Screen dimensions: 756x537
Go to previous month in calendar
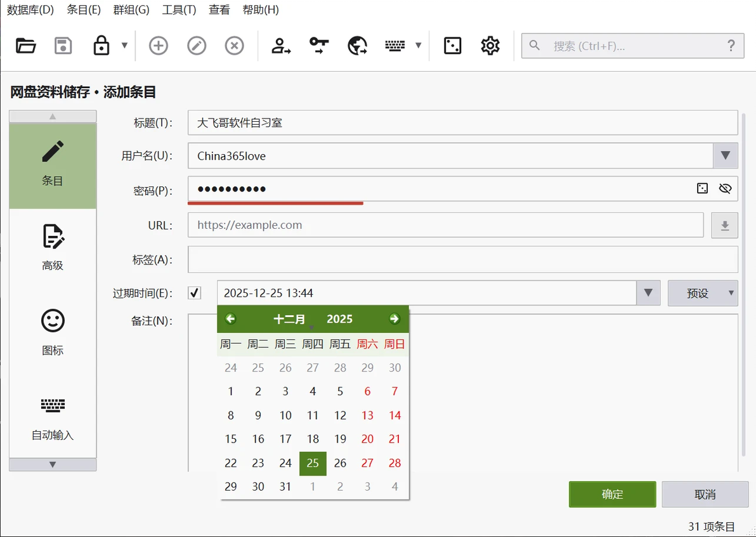coord(230,319)
